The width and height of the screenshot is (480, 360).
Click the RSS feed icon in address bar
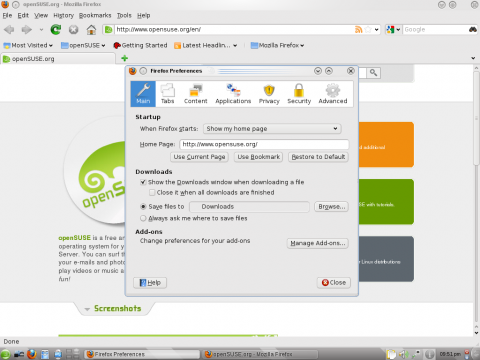pyautogui.click(x=359, y=30)
